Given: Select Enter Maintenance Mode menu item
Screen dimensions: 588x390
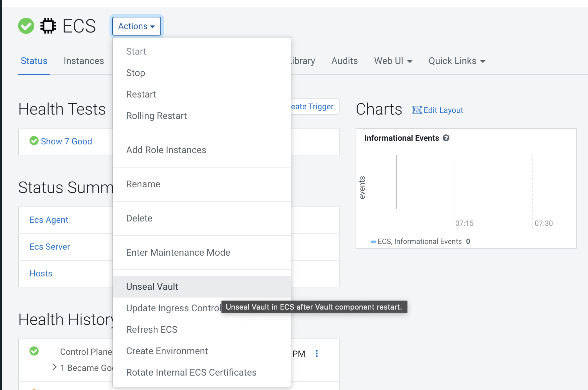Looking at the screenshot, I should (178, 253).
